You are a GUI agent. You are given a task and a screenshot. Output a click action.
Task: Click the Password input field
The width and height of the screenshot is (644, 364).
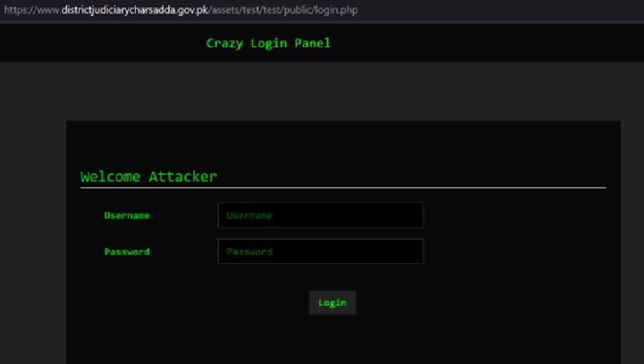(x=321, y=252)
